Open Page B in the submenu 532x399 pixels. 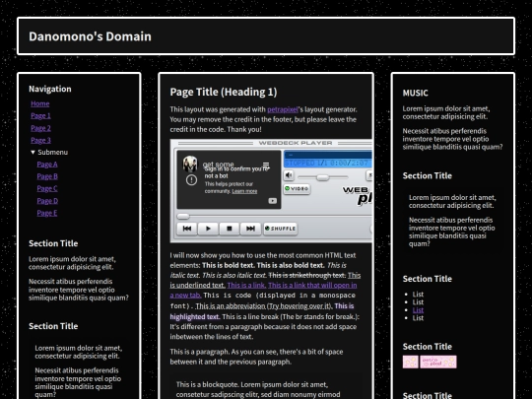[x=47, y=176]
